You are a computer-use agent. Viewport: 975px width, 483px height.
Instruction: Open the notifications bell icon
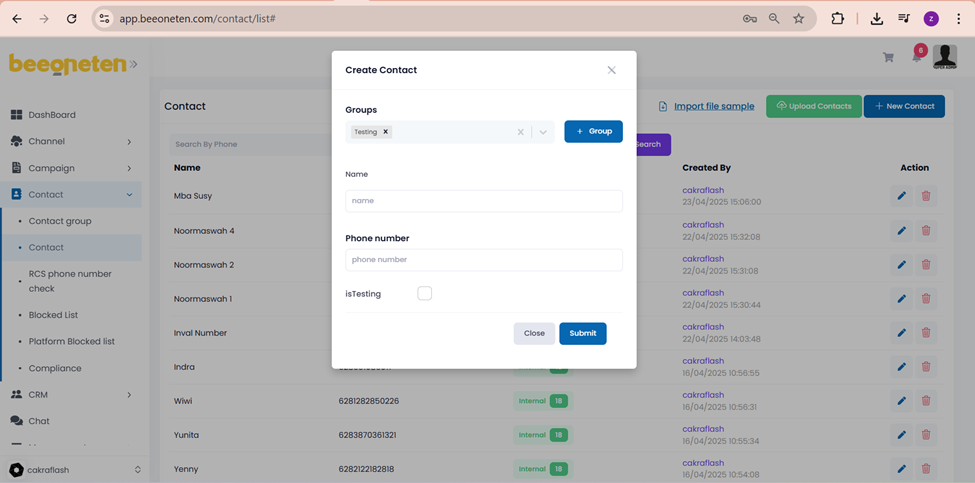click(916, 57)
